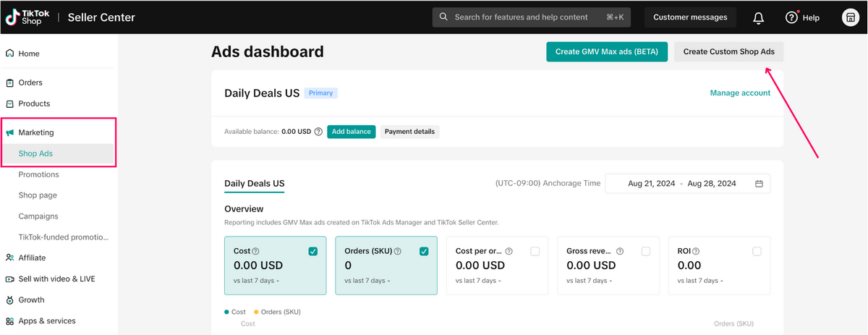868x335 pixels.
Task: Expand the Affiliate sidebar menu
Action: pos(32,258)
